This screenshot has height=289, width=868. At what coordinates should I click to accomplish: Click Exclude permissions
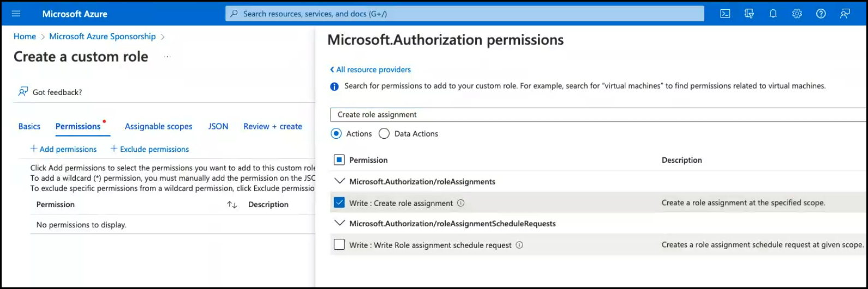(149, 149)
